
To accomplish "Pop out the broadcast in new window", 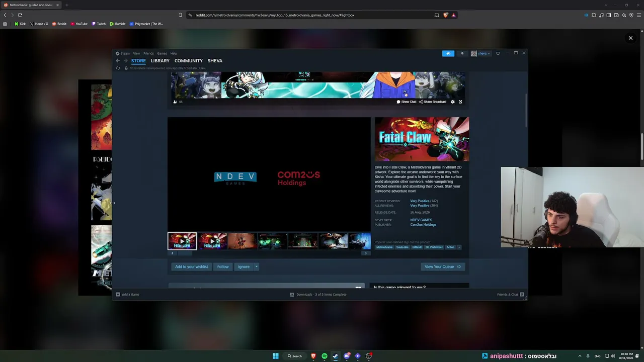I will pyautogui.click(x=460, y=102).
